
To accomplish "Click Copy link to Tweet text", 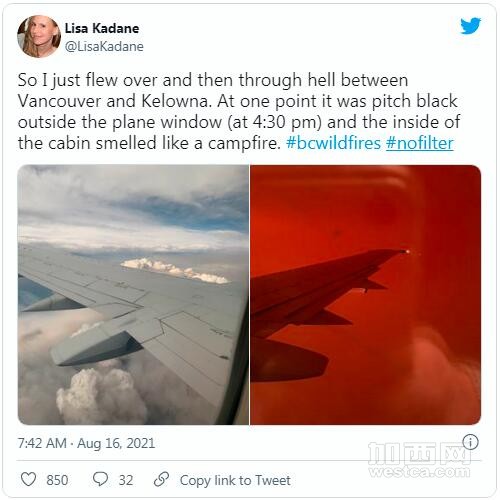I will [235, 480].
